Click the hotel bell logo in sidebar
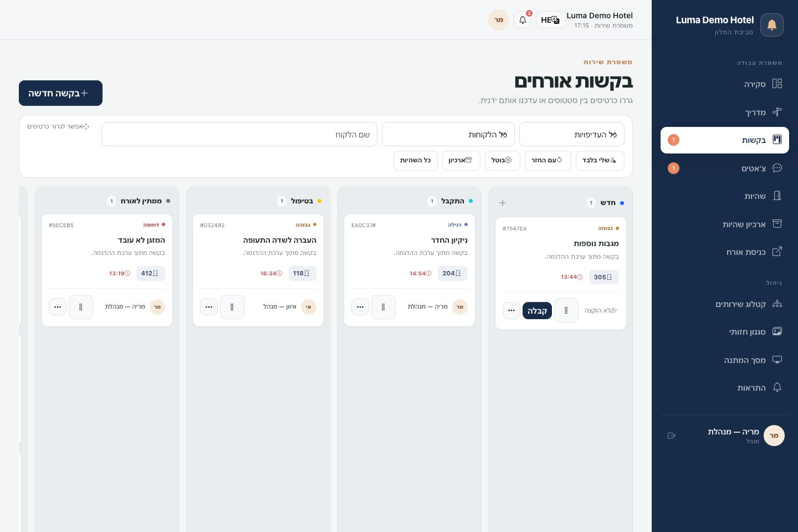Viewport: 798px width, 532px height. pyautogui.click(x=772, y=25)
